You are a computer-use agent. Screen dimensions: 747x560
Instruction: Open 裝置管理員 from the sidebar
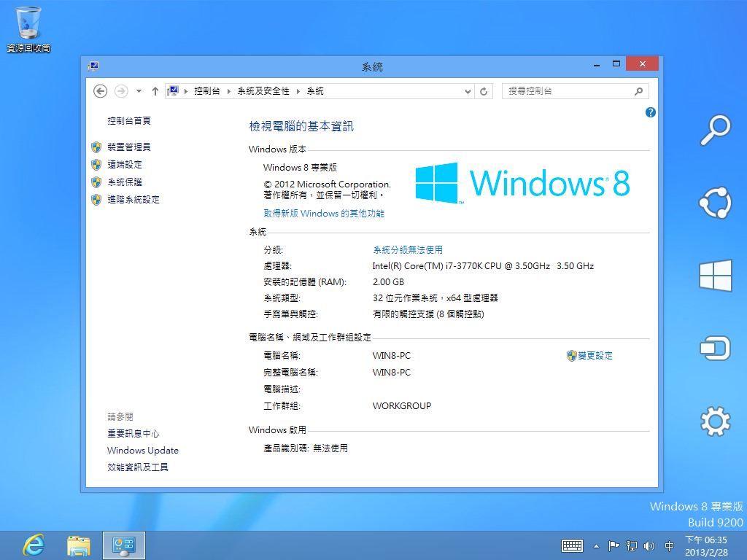click(129, 147)
